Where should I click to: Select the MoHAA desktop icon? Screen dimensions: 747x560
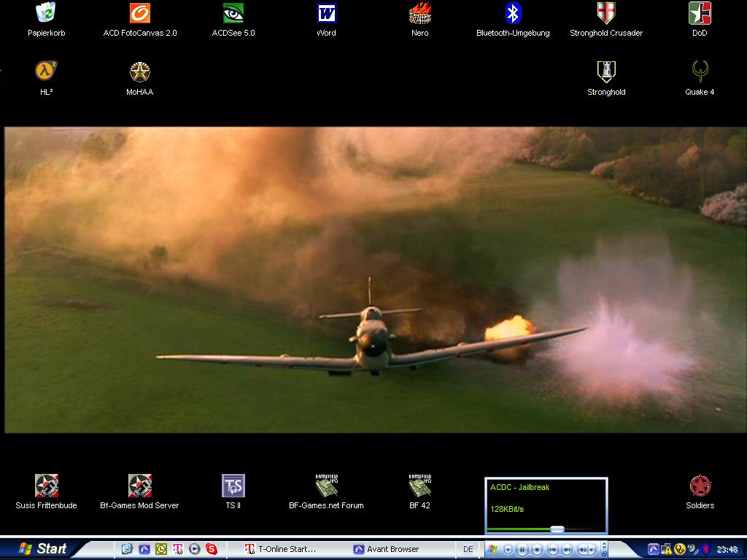pos(139,73)
